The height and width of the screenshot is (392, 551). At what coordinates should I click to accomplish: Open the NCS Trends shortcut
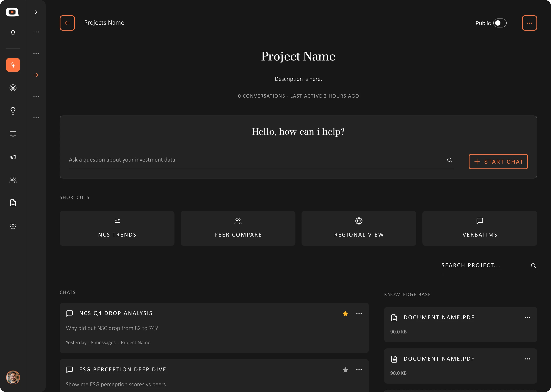(x=117, y=228)
